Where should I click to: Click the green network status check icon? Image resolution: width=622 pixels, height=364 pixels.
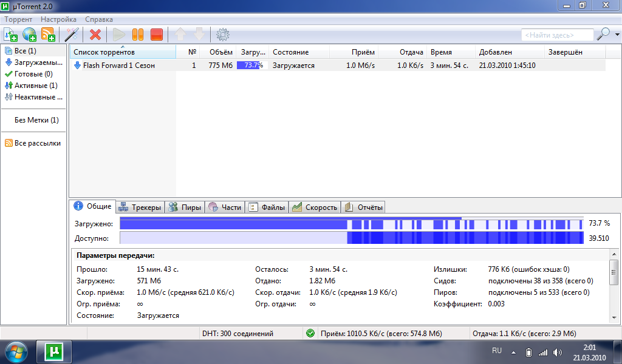pos(310,334)
